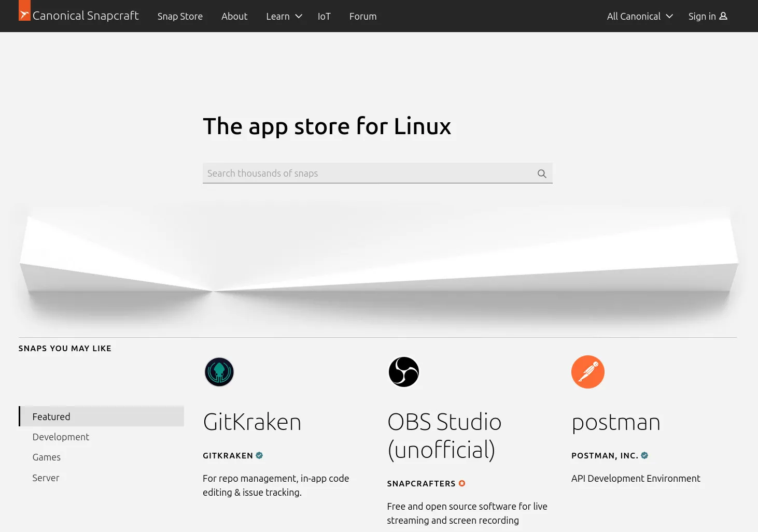This screenshot has width=758, height=532.
Task: Select the Server category
Action: click(46, 478)
